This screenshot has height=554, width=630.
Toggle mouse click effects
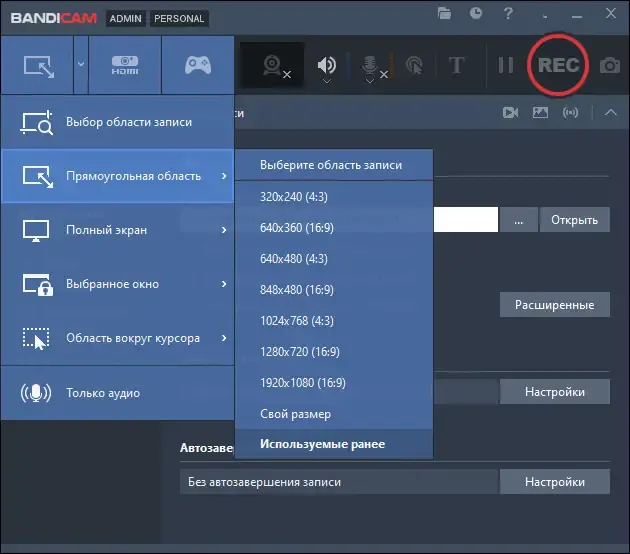pyautogui.click(x=414, y=65)
